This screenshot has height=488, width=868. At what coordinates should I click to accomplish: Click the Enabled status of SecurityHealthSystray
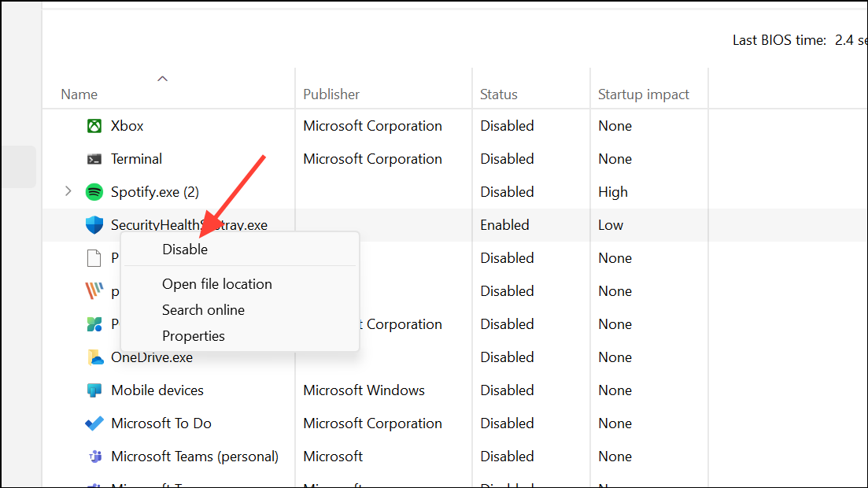[x=504, y=225]
